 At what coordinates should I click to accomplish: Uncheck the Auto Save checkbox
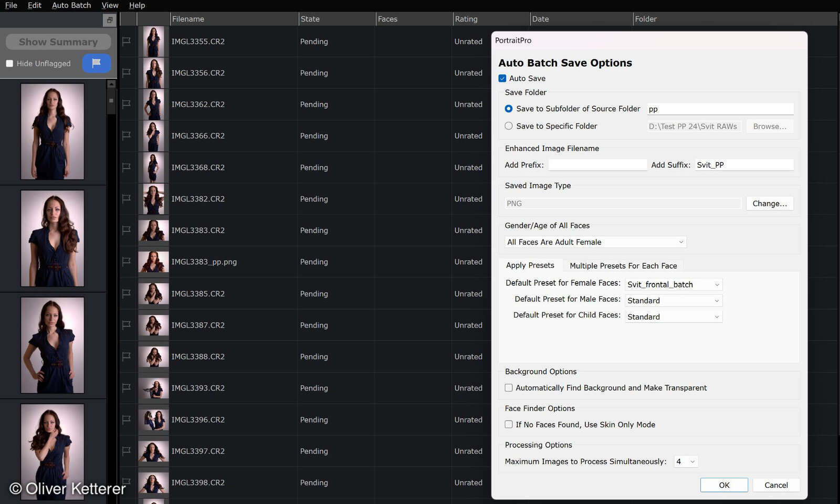(502, 79)
